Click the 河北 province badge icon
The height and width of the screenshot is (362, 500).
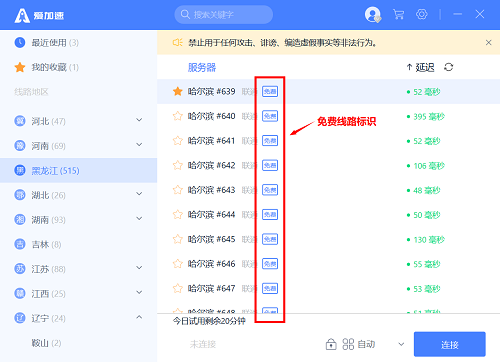(x=20, y=121)
